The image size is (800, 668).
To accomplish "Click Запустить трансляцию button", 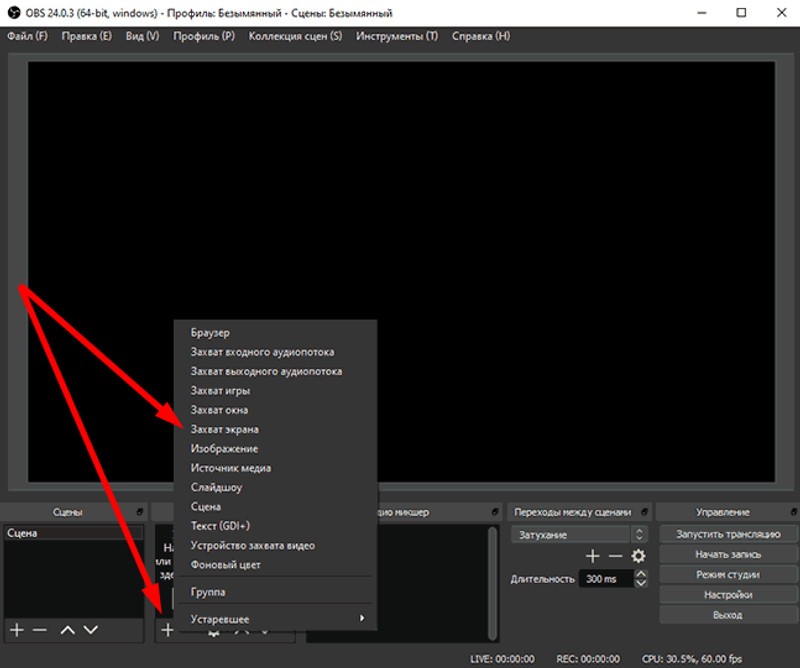I will [727, 534].
